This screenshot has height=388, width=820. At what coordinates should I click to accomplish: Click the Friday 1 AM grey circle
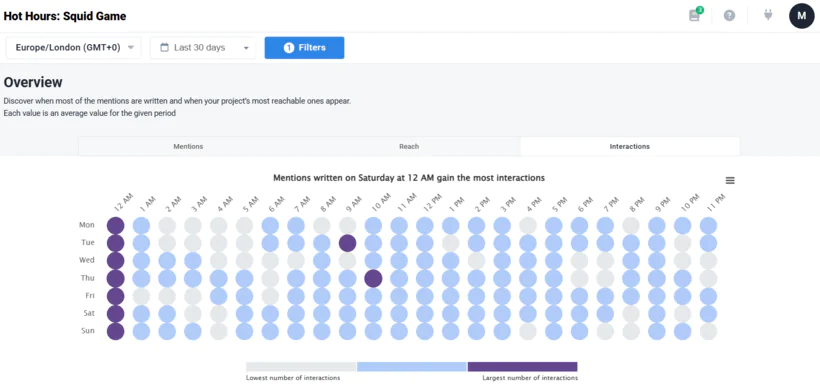click(x=141, y=296)
